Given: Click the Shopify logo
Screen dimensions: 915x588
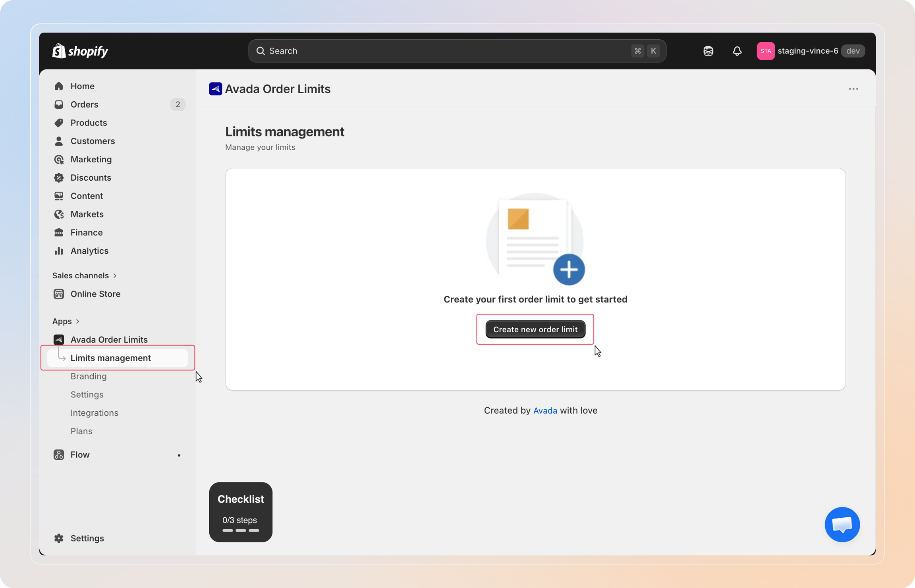Looking at the screenshot, I should (x=81, y=51).
